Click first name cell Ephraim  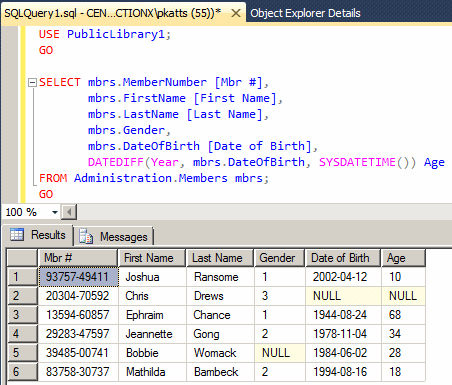152,315
